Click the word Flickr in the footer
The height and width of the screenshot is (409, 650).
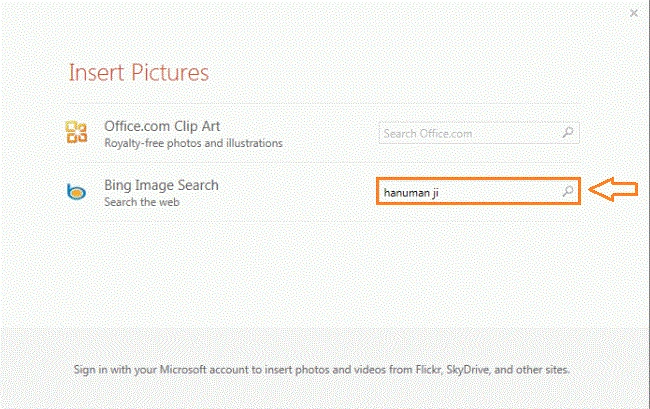coord(429,369)
